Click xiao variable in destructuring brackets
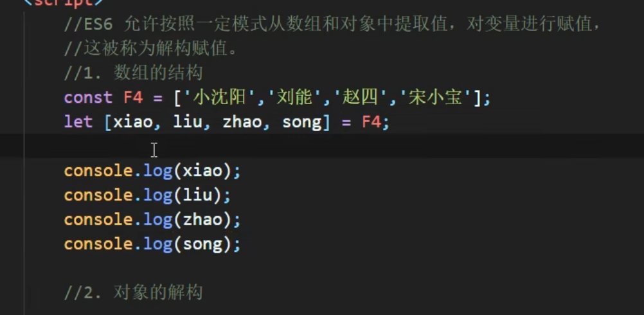 tap(132, 122)
